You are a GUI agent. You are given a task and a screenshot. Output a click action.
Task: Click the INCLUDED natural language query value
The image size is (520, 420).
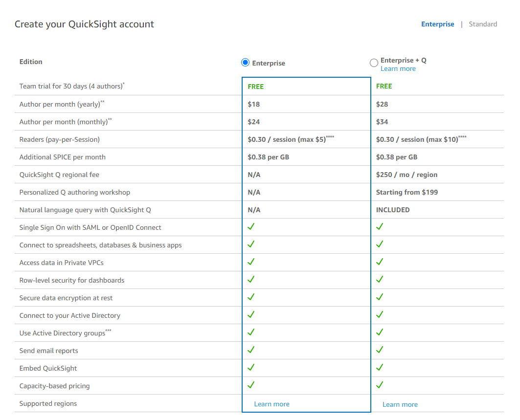click(x=393, y=210)
